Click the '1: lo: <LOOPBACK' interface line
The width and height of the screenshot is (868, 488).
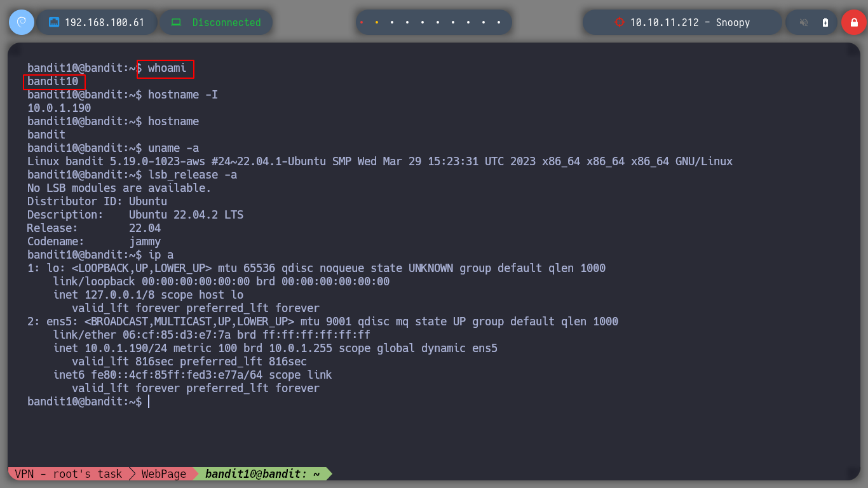tap(316, 268)
